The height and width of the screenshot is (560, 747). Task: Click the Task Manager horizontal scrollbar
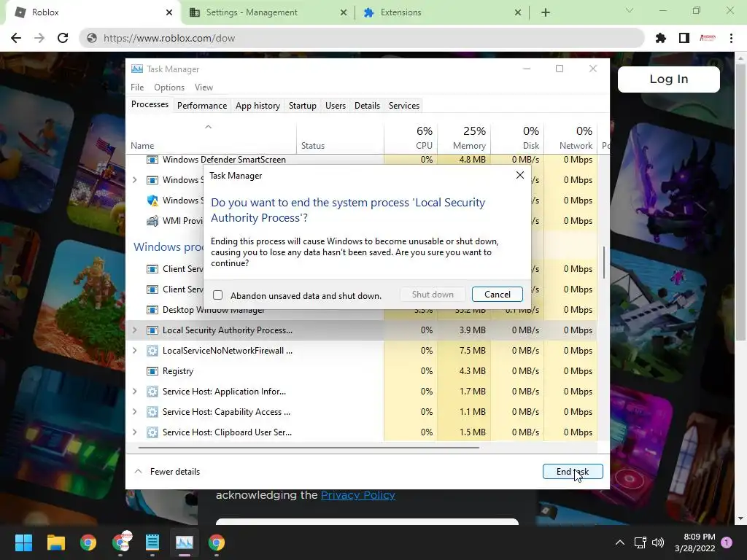click(309, 448)
